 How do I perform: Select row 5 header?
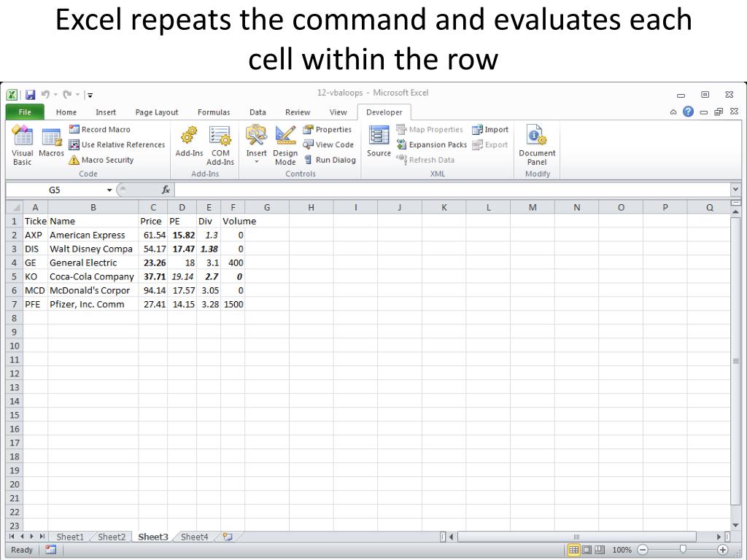[15, 276]
